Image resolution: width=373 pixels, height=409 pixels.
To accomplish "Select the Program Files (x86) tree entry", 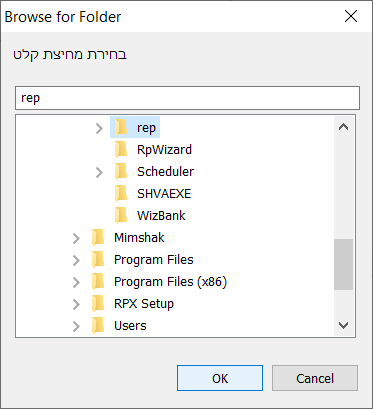I will (x=170, y=282).
